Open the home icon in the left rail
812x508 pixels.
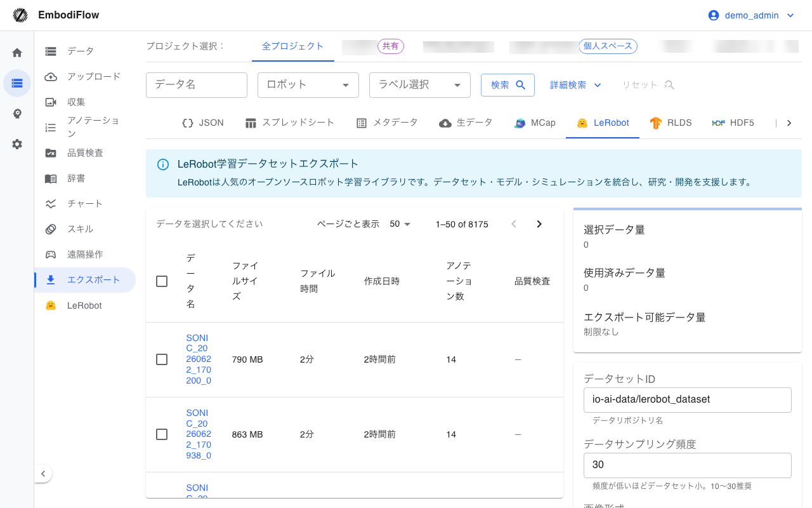pyautogui.click(x=17, y=53)
